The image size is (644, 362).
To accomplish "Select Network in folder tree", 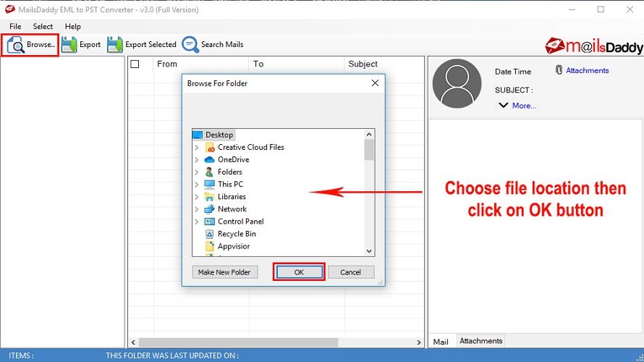I will (x=232, y=209).
